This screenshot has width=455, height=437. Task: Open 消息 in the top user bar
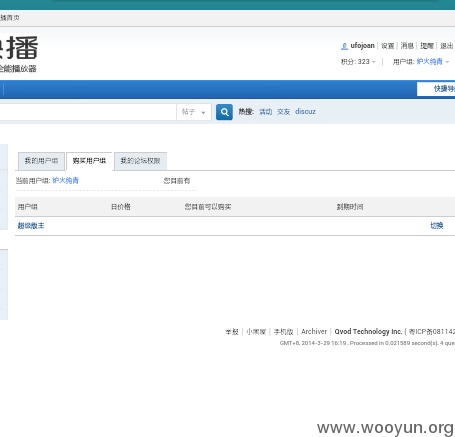407,46
